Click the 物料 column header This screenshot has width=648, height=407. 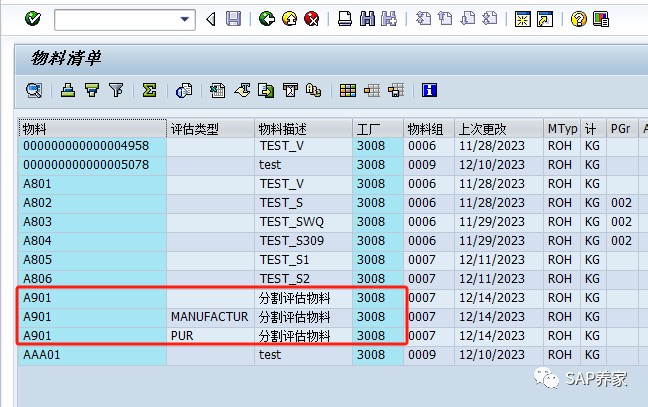tap(92, 129)
